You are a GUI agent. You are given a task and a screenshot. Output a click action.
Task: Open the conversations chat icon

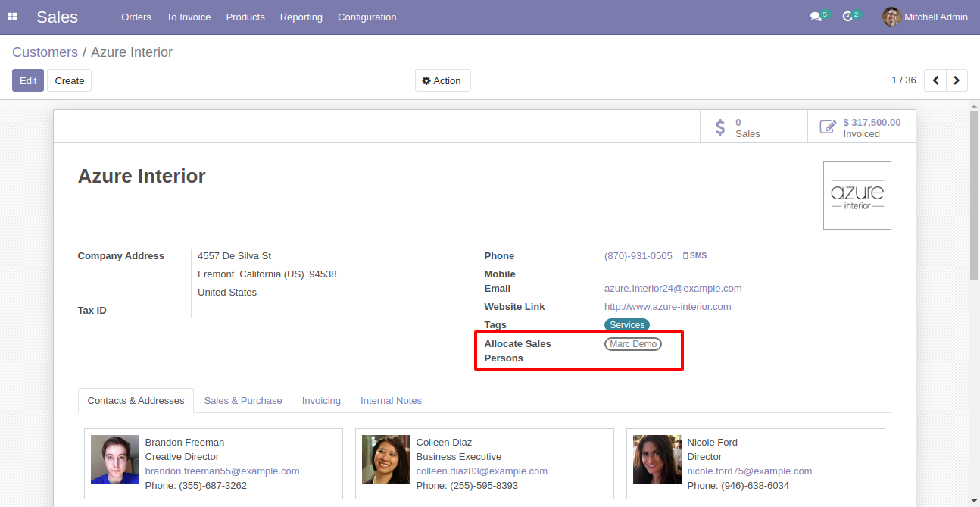point(815,17)
